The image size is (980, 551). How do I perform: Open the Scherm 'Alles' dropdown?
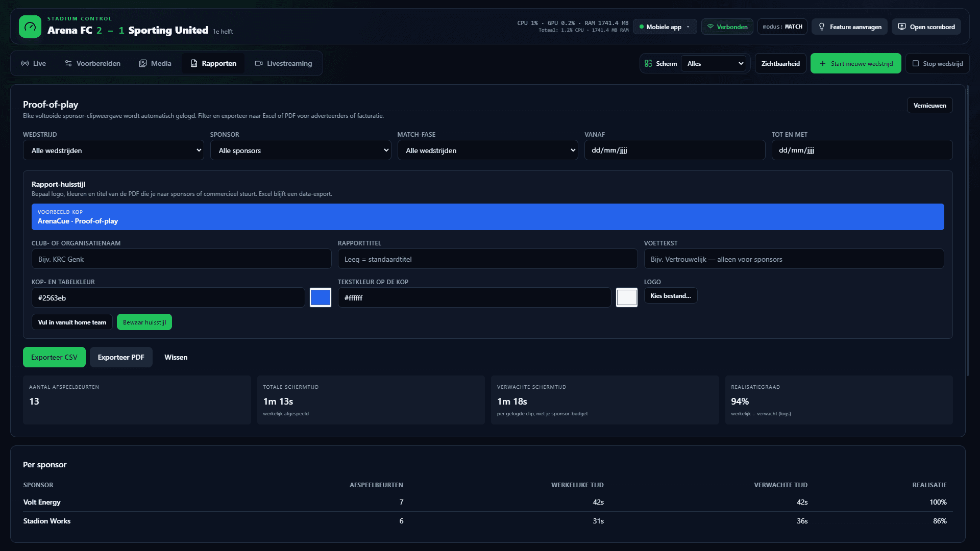pos(715,63)
